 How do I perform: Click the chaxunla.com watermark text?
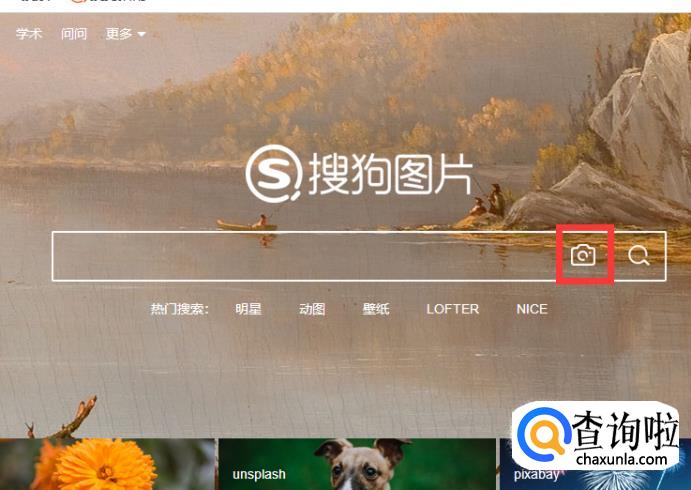click(x=622, y=460)
